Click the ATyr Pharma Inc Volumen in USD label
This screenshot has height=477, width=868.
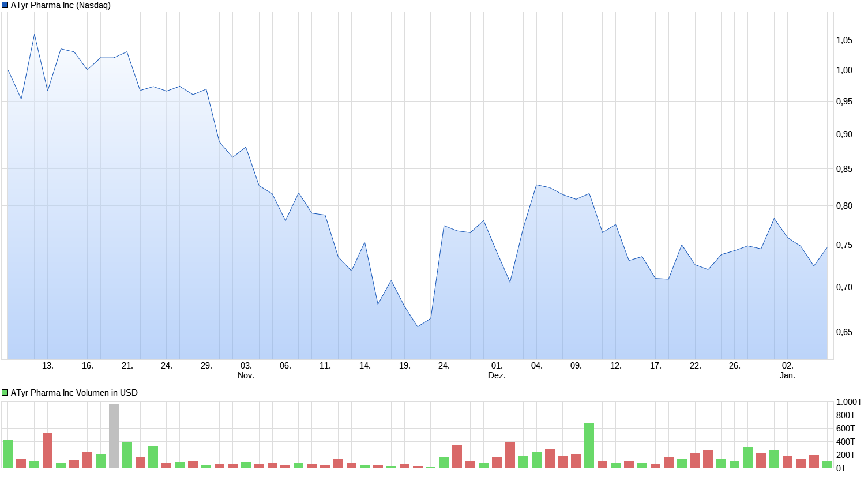pyautogui.click(x=74, y=392)
